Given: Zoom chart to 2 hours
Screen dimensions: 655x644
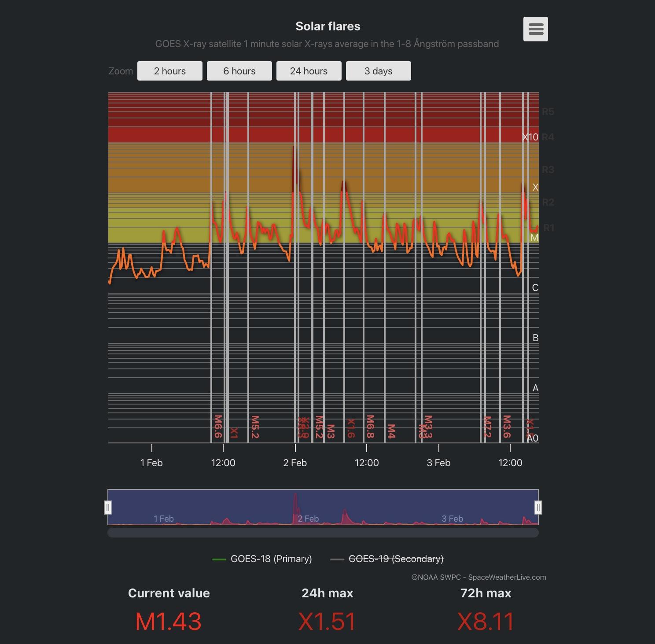Looking at the screenshot, I should (x=170, y=71).
